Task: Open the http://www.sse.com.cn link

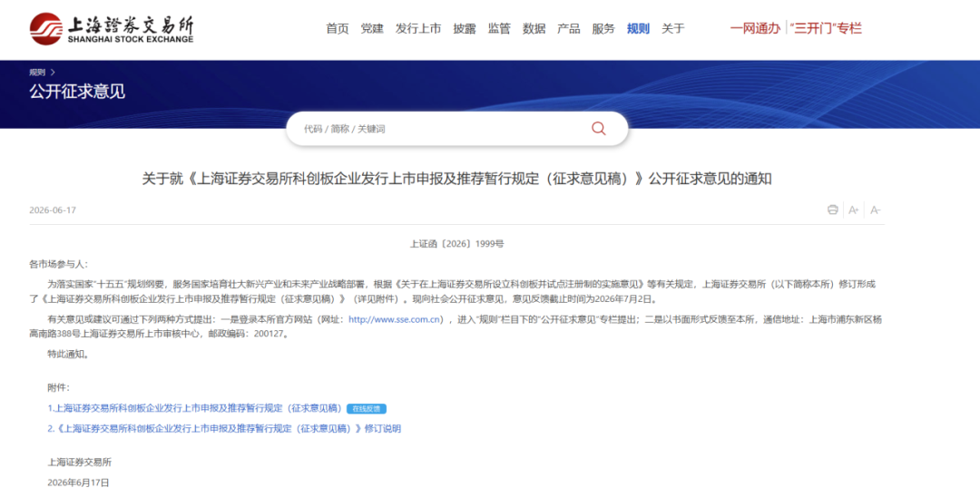Action: [x=395, y=319]
